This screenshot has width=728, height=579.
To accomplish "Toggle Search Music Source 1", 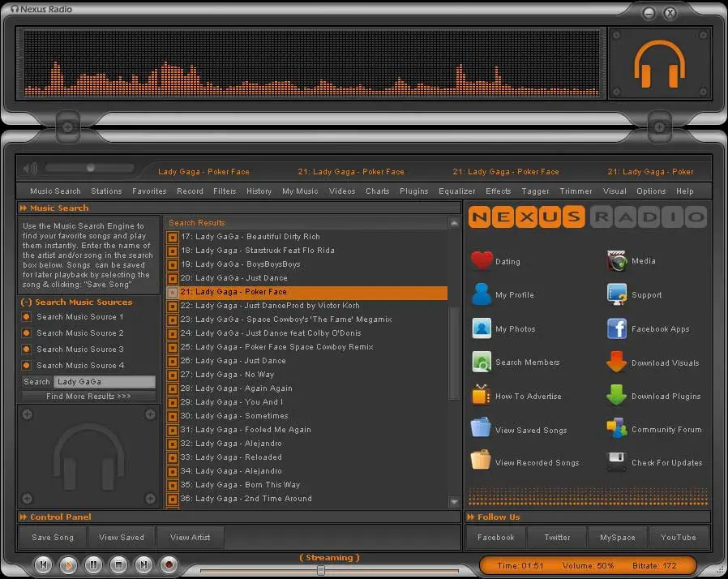I will [27, 316].
